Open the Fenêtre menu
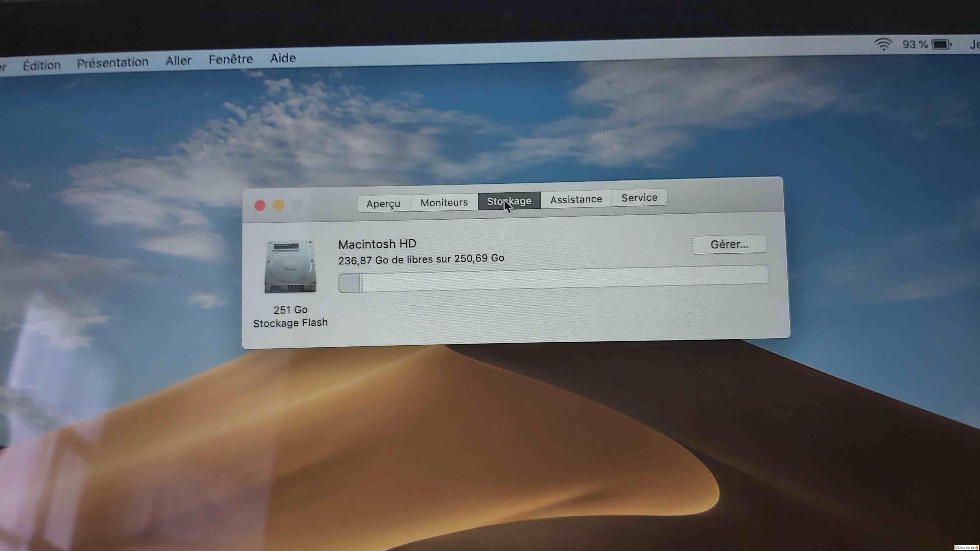This screenshot has width=980, height=551. pyautogui.click(x=231, y=59)
